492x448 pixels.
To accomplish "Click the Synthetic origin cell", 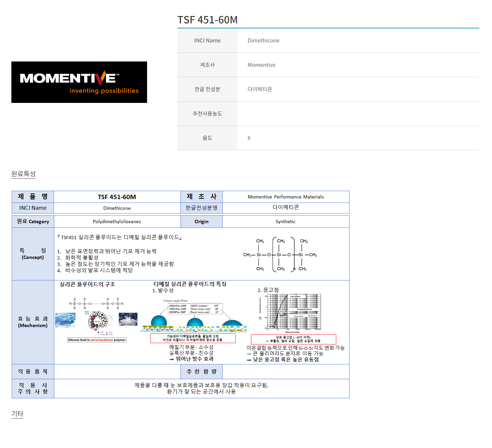I will click(285, 221).
